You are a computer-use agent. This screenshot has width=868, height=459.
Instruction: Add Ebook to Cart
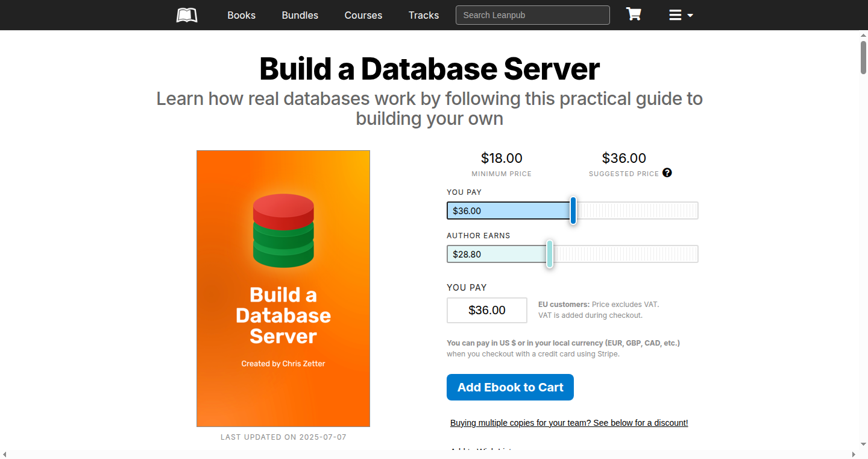point(510,387)
